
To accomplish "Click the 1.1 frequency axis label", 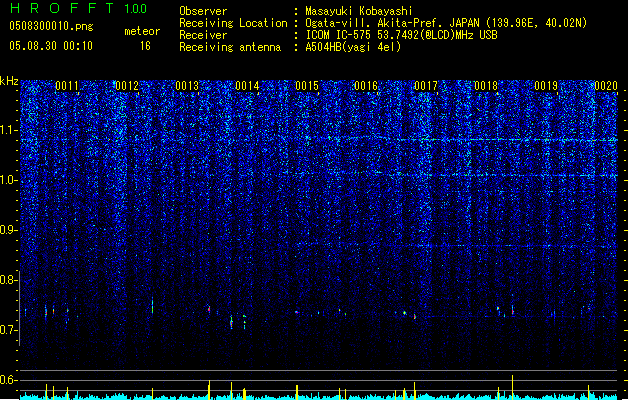I will [x=9, y=131].
